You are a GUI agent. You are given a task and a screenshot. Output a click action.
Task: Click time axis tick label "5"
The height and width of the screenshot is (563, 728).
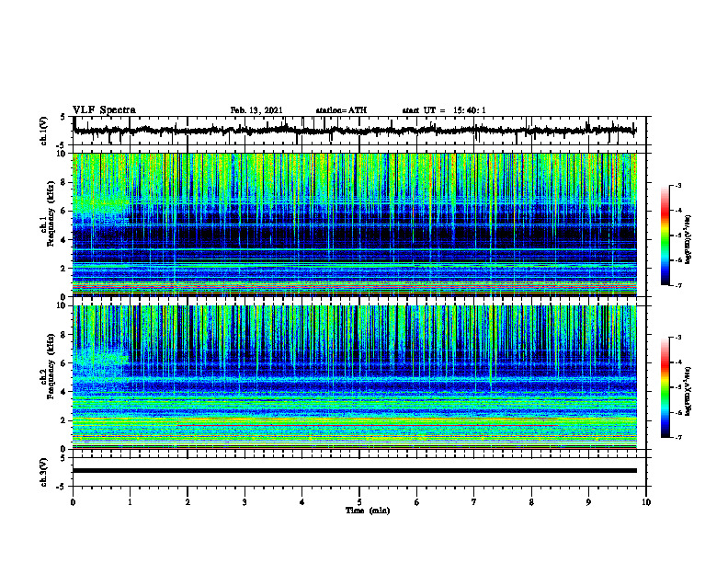[359, 502]
